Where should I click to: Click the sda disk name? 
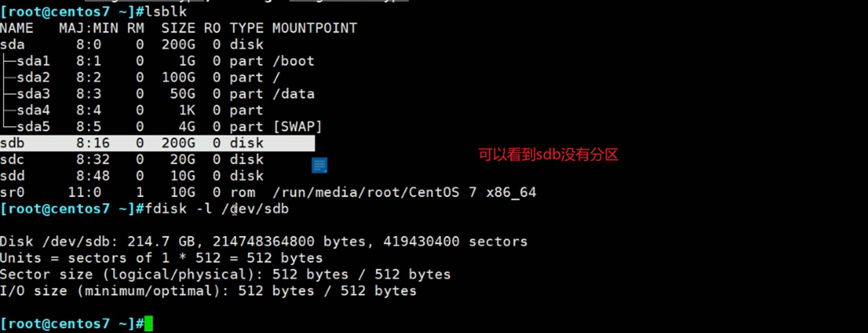(12, 45)
